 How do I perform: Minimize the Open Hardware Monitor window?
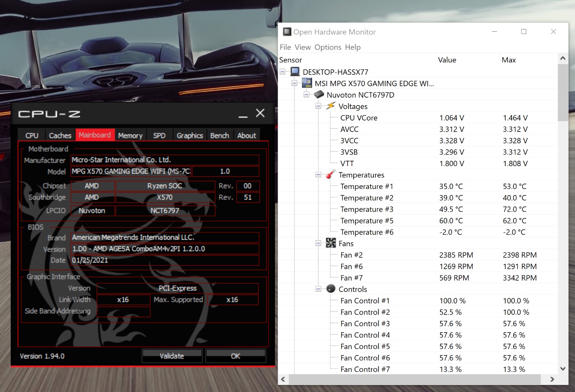[494, 32]
